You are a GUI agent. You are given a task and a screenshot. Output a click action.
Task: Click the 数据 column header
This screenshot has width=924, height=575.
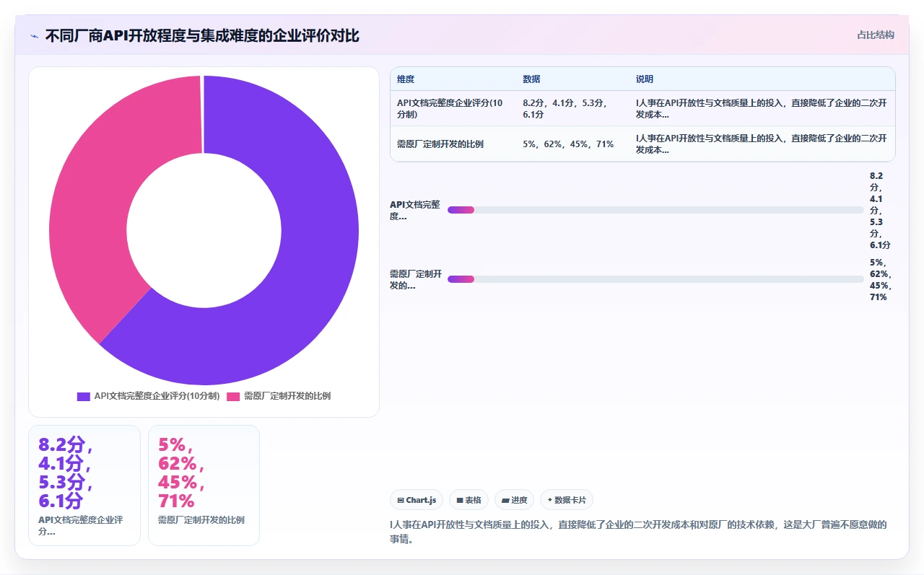531,79
